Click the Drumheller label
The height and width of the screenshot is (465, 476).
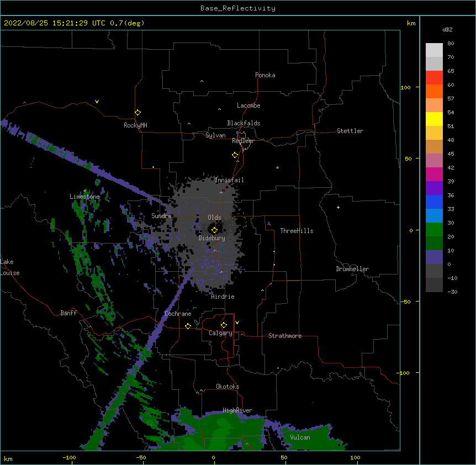(352, 269)
